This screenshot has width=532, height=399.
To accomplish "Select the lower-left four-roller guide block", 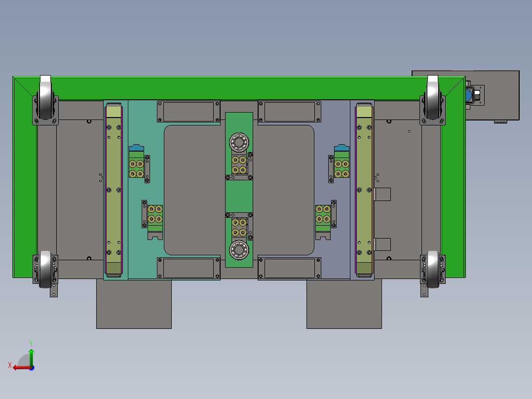I will (x=155, y=222).
